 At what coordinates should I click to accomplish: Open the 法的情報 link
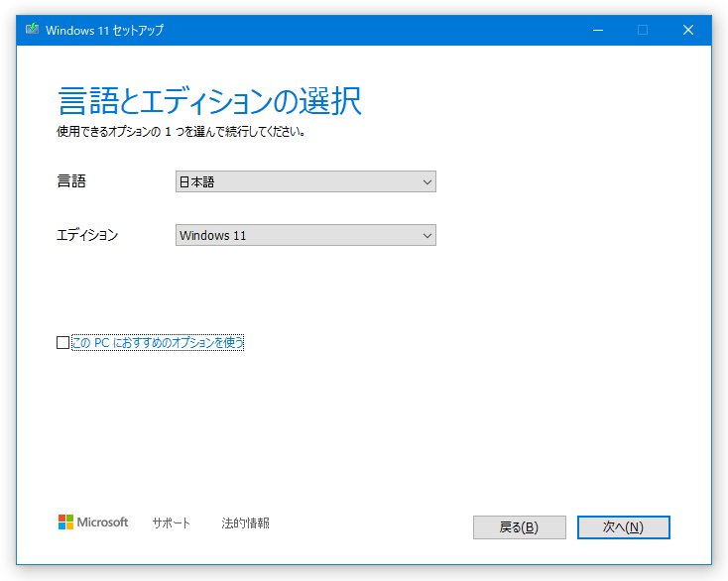tap(245, 523)
